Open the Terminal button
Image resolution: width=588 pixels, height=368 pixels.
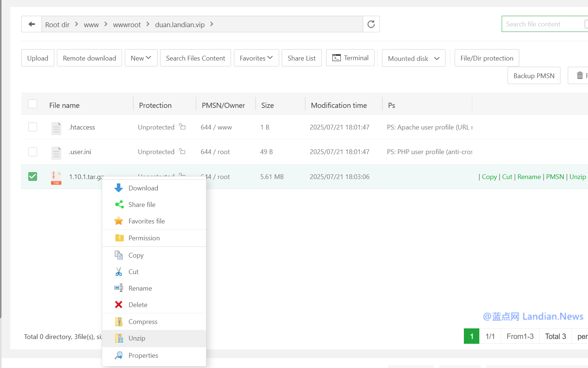click(350, 58)
